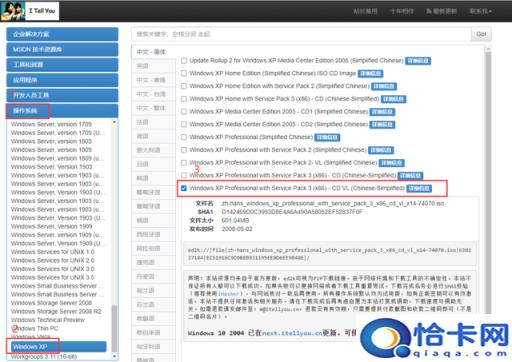
Task: Click the search keyword input field
Action: pyautogui.click(x=301, y=34)
